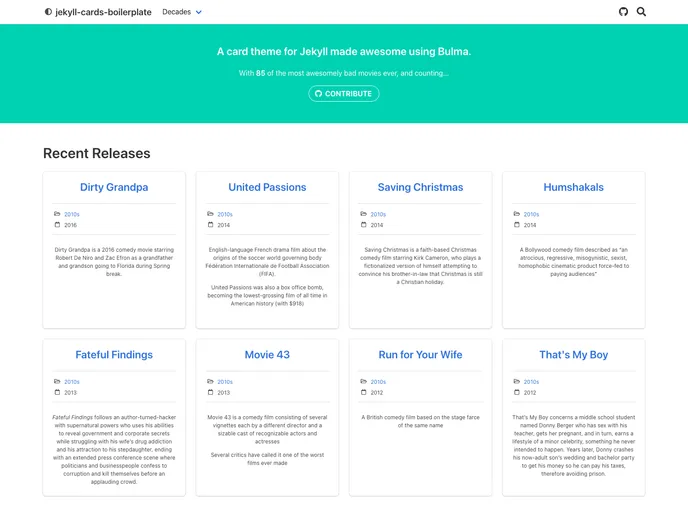Screen dimensions: 688x512
Task: Click the calendar icon in Run for Your Wife card
Action: click(363, 392)
